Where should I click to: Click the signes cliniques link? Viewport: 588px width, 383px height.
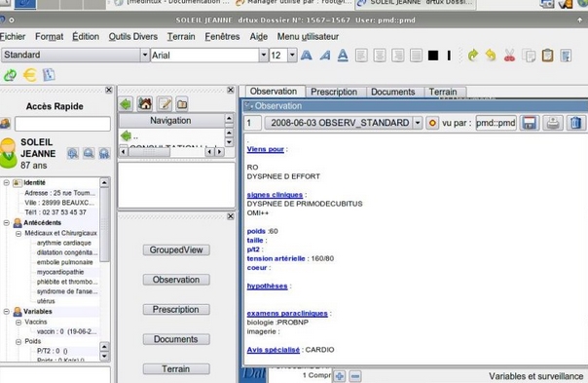click(275, 195)
